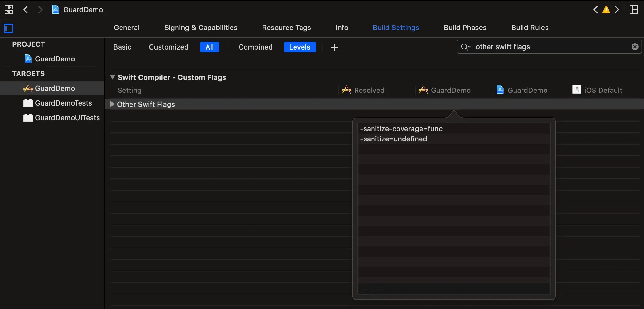
Task: Click the Setting column header
Action: click(x=130, y=90)
